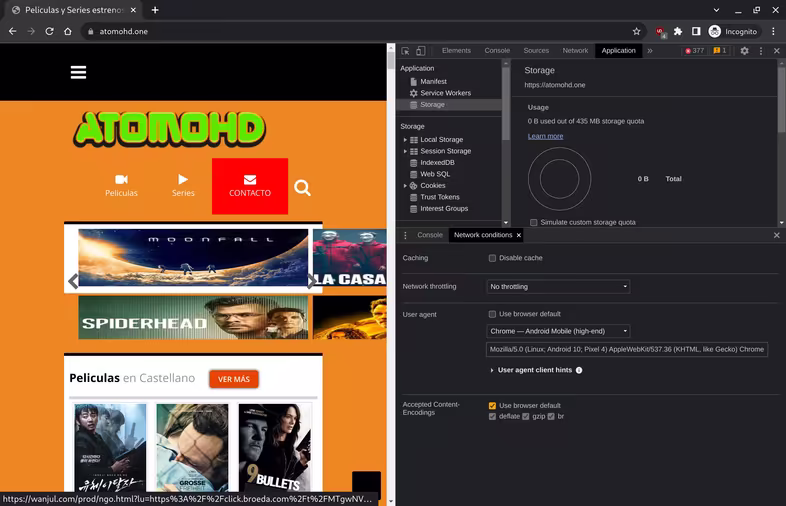This screenshot has width=786, height=506.
Task: Open drawer more-tools three-dot menu
Action: click(x=405, y=235)
